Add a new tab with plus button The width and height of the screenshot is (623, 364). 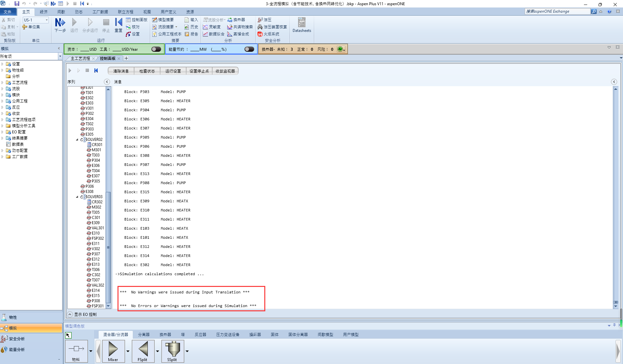coord(126,58)
